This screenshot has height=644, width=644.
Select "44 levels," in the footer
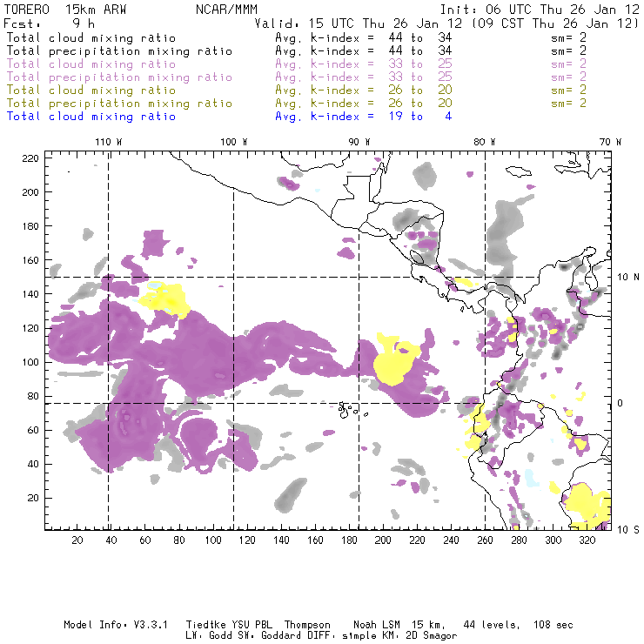pyautogui.click(x=492, y=625)
